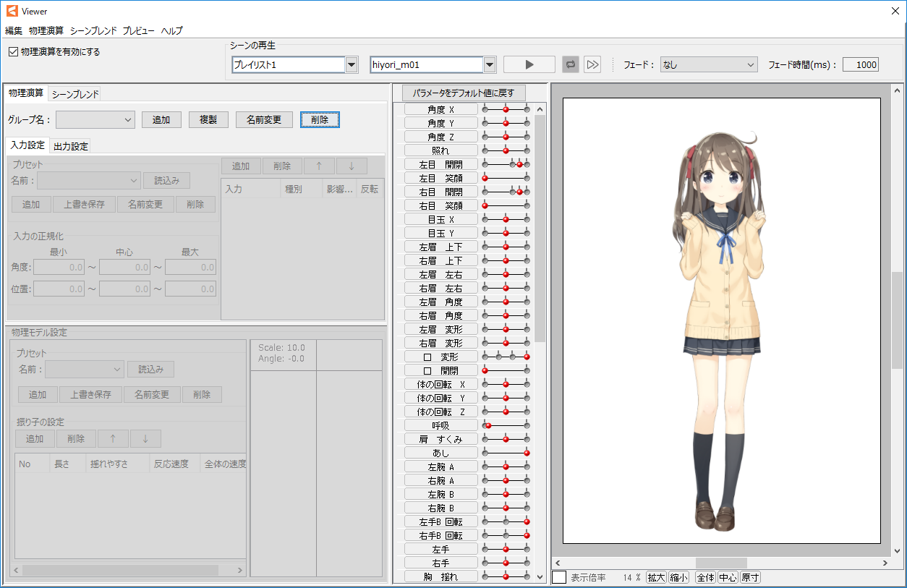Image resolution: width=907 pixels, height=588 pixels.
Task: Click the 中心 center view button
Action: point(728,577)
